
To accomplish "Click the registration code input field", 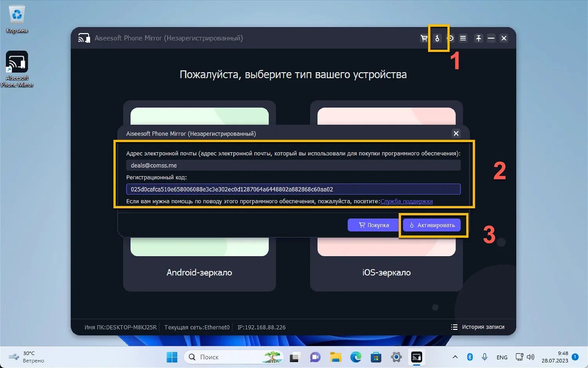I will coord(293,189).
